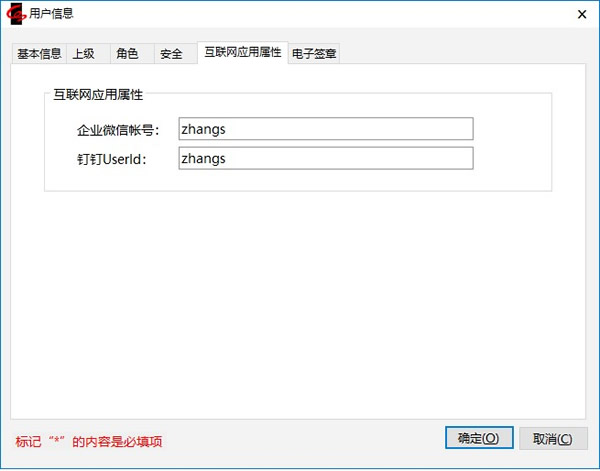Select the 互联网应用属性 tab
Viewport: 600px width, 471px height.
click(x=242, y=52)
